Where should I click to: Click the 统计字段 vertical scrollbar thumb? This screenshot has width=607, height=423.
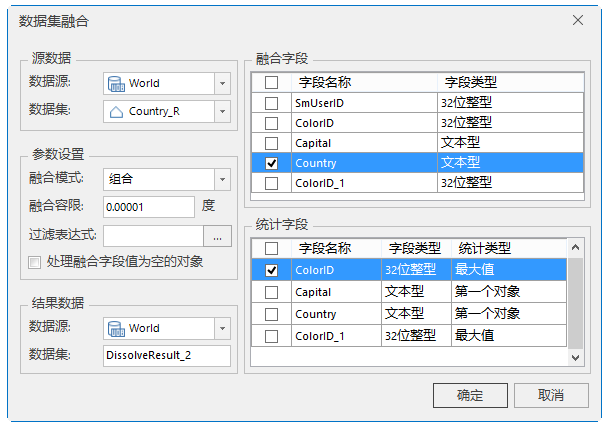click(x=575, y=303)
